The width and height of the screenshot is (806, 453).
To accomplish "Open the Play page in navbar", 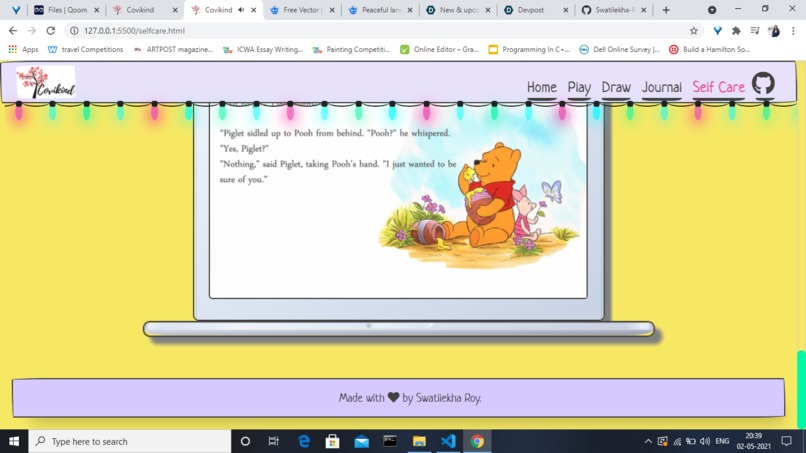I will point(579,87).
